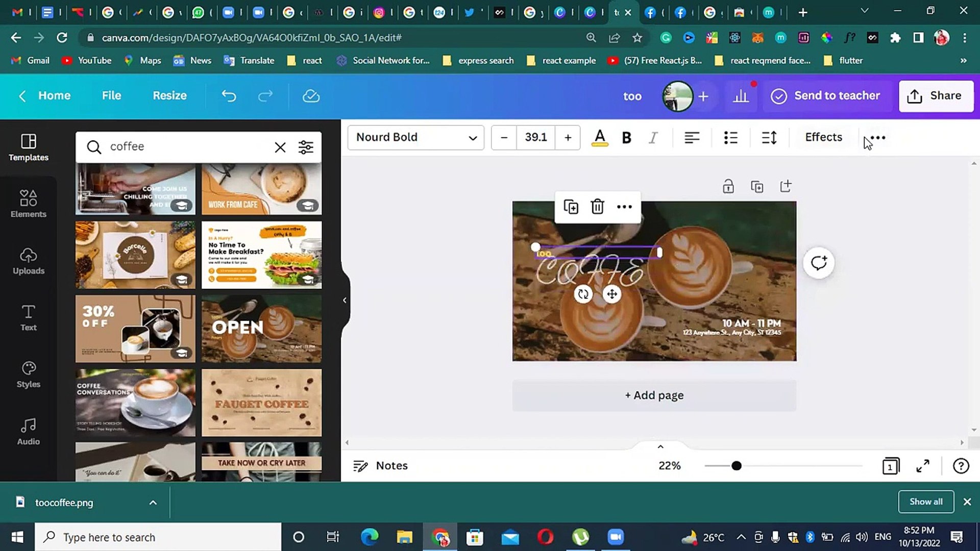Screen dimensions: 980x551
Task: Clear the coffee search query
Action: (280, 147)
